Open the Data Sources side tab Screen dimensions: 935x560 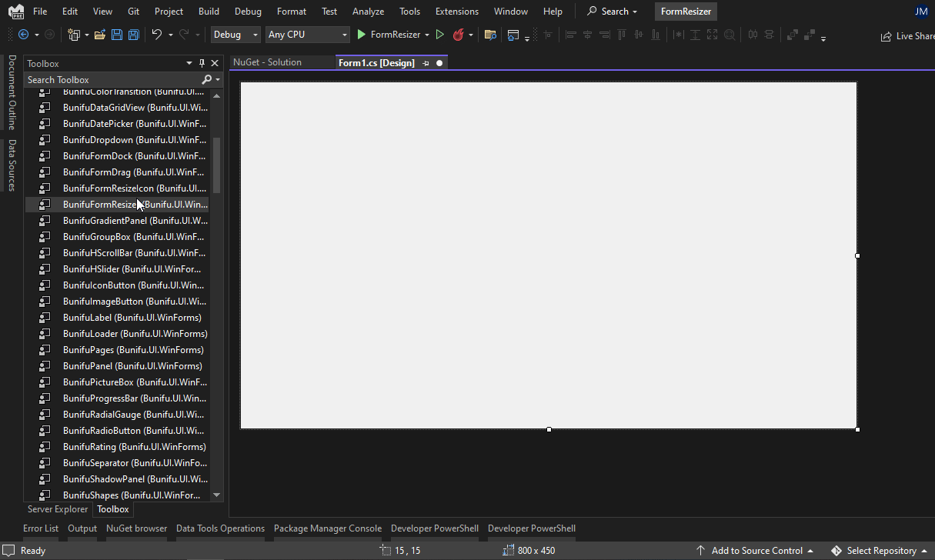(x=12, y=165)
